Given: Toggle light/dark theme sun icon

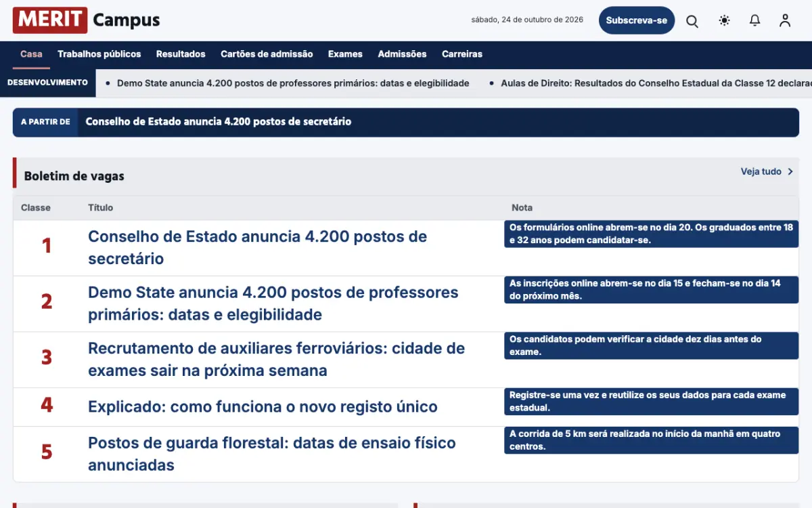Looking at the screenshot, I should (x=724, y=21).
